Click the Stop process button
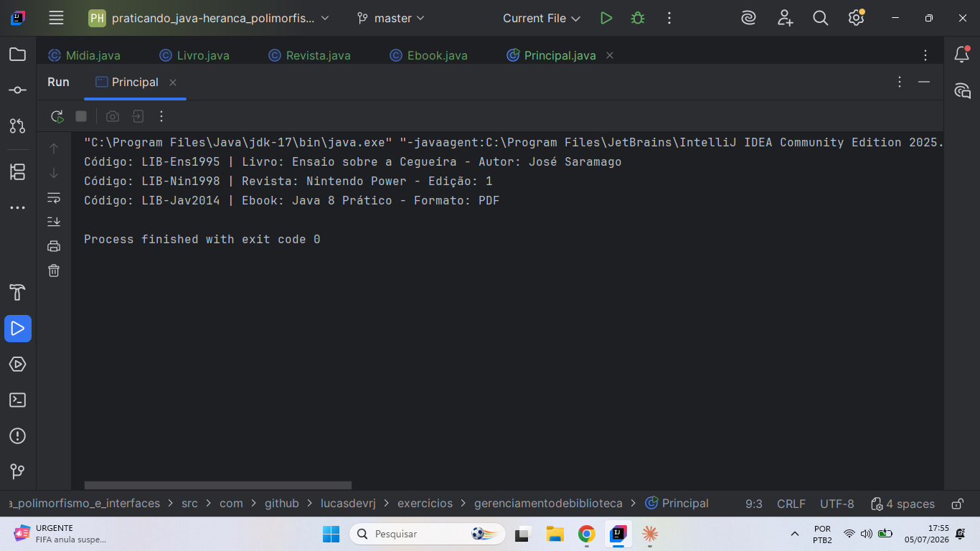The width and height of the screenshot is (980, 551). pyautogui.click(x=81, y=116)
